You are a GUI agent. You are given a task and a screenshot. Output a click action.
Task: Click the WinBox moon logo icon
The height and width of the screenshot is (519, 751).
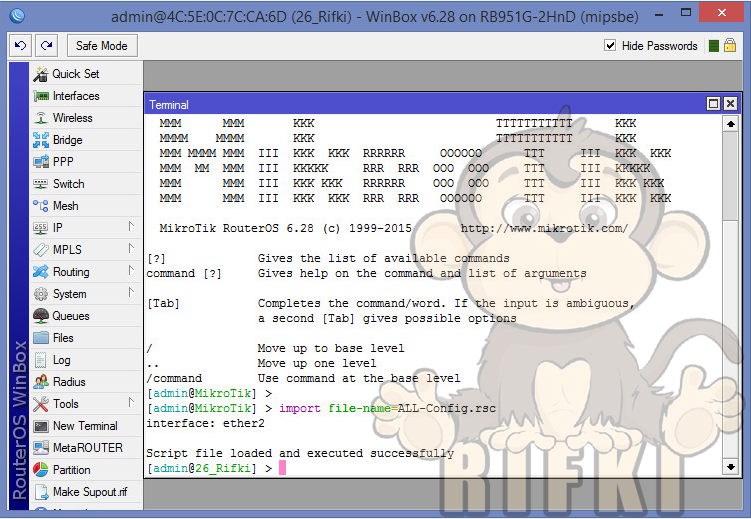(17, 16)
